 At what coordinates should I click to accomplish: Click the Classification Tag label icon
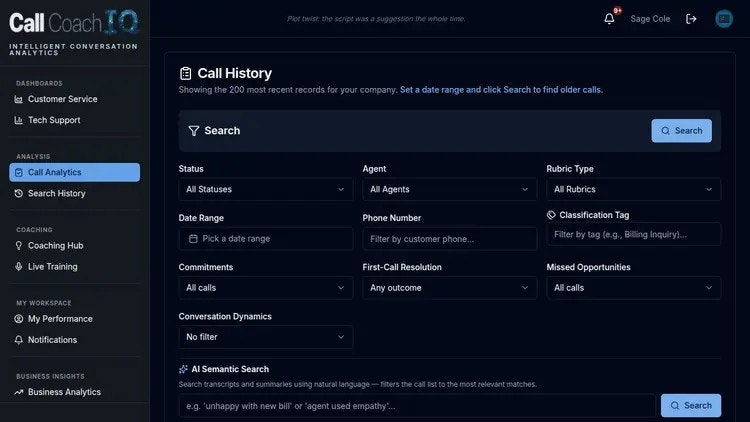(x=551, y=215)
